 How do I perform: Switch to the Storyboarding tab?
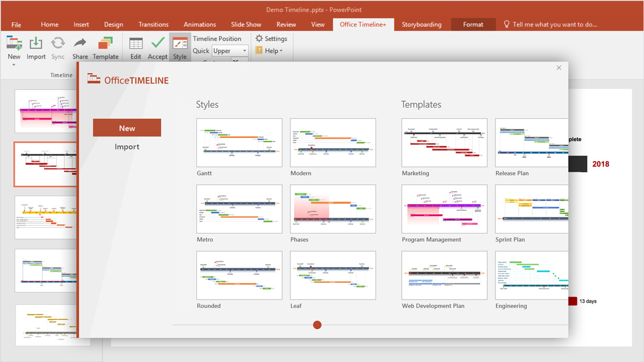[x=421, y=25]
